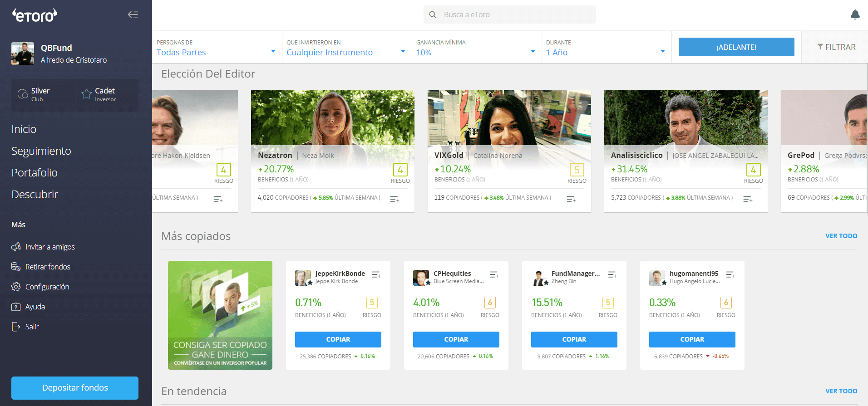Expand Personas De Todas Partes dropdown
Viewport: 868px width, 406px height.
(x=217, y=48)
